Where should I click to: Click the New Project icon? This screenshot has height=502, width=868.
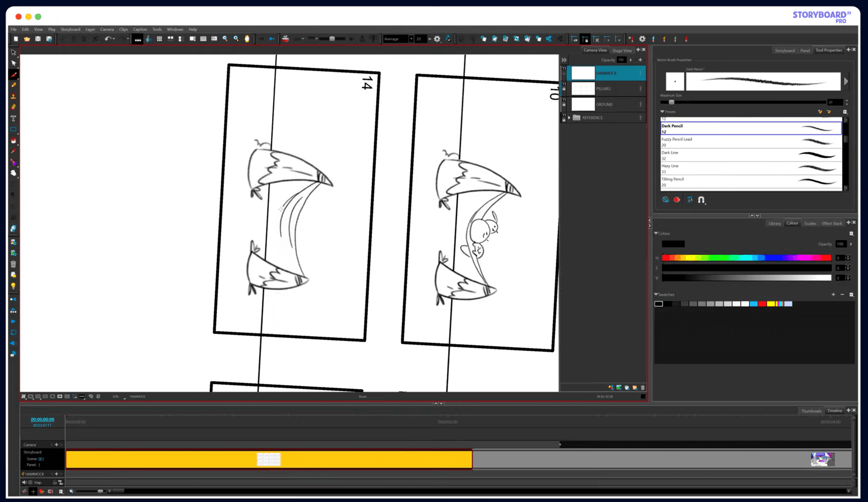click(16, 39)
